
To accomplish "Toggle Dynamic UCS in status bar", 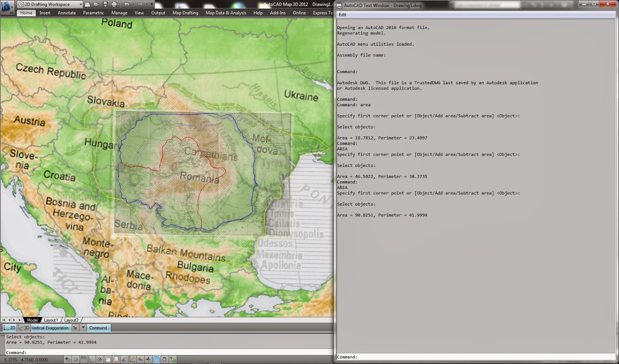I will click(132, 359).
